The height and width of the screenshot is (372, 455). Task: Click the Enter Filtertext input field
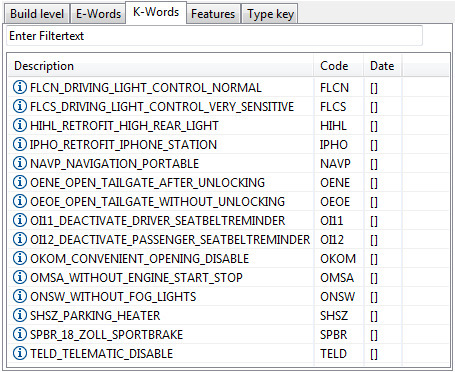(214, 36)
